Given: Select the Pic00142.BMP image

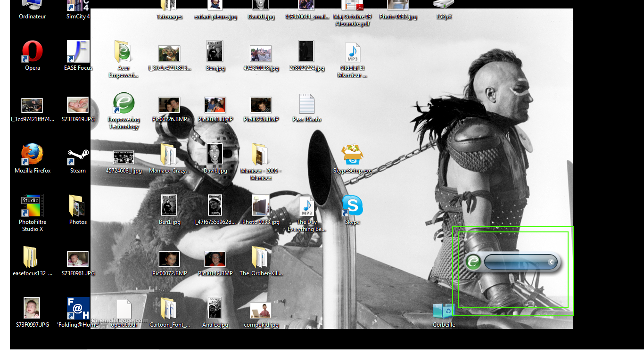Looking at the screenshot, I should click(x=215, y=259).
